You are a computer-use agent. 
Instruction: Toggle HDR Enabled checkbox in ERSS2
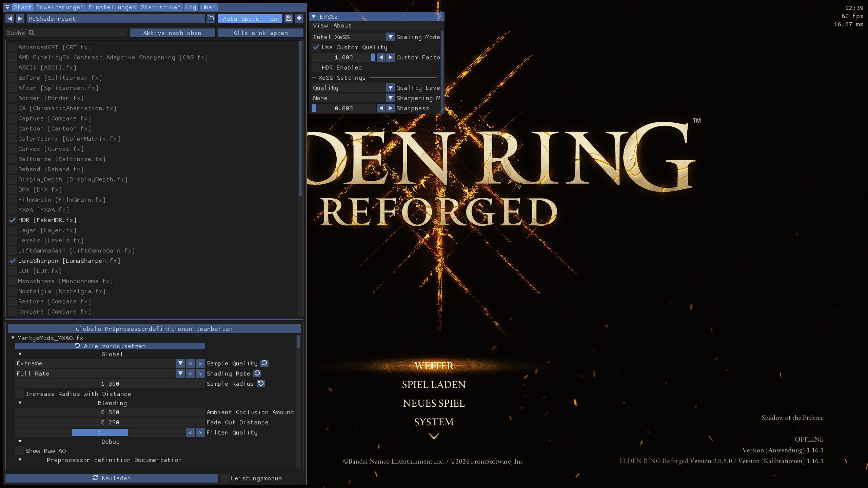pyautogui.click(x=316, y=67)
